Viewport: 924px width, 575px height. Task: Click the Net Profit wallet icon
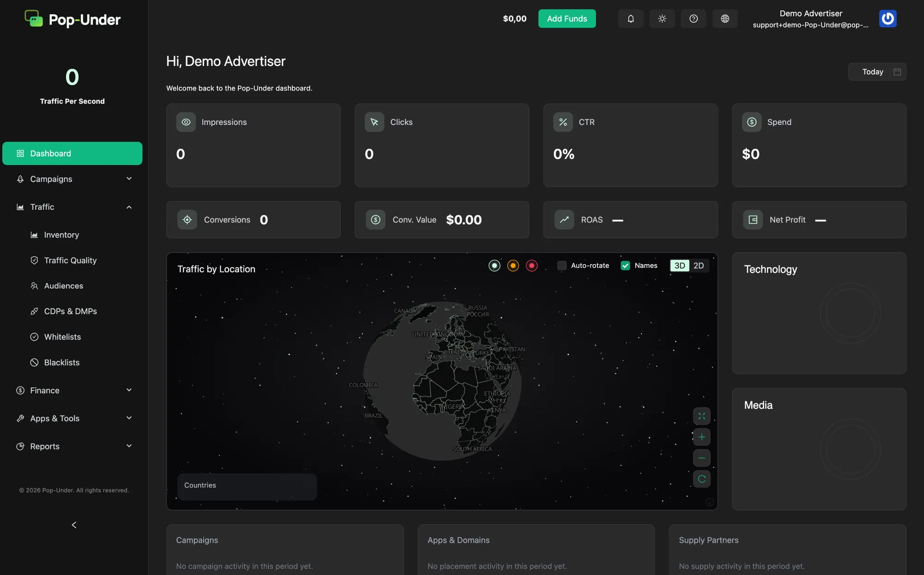[753, 220]
